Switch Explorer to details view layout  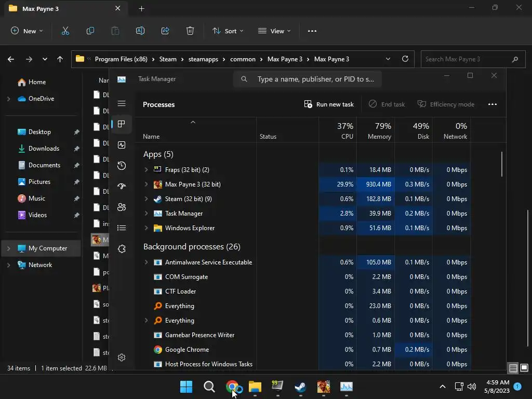(513, 368)
